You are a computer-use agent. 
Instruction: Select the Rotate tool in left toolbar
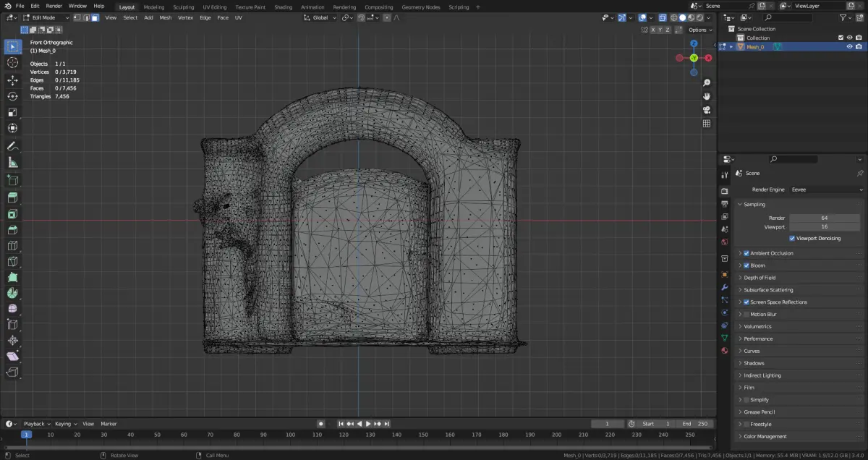tap(12, 96)
